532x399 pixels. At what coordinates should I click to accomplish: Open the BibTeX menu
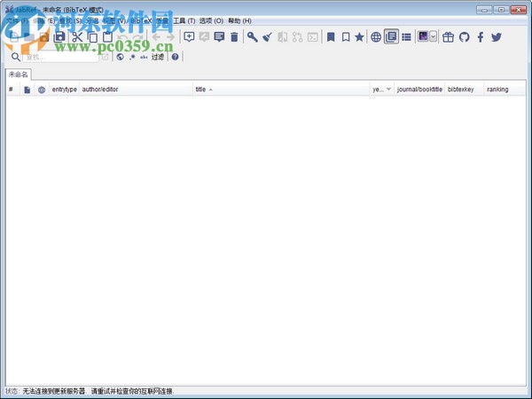(141, 20)
